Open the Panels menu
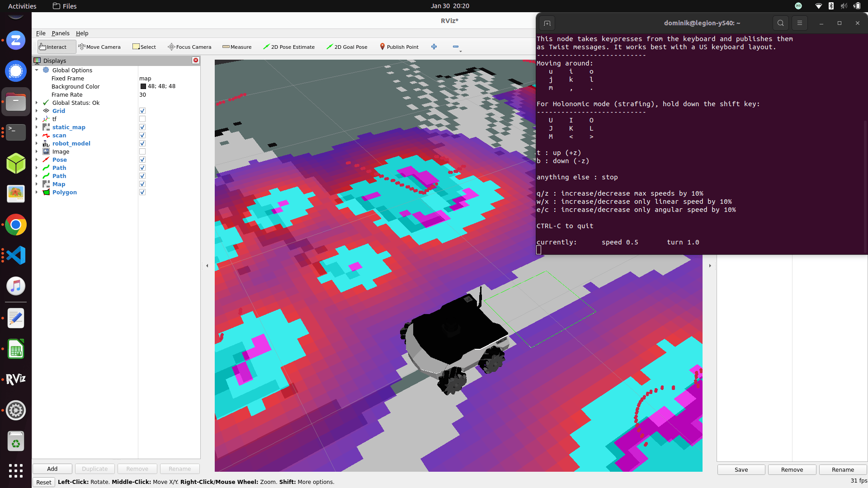 click(61, 33)
